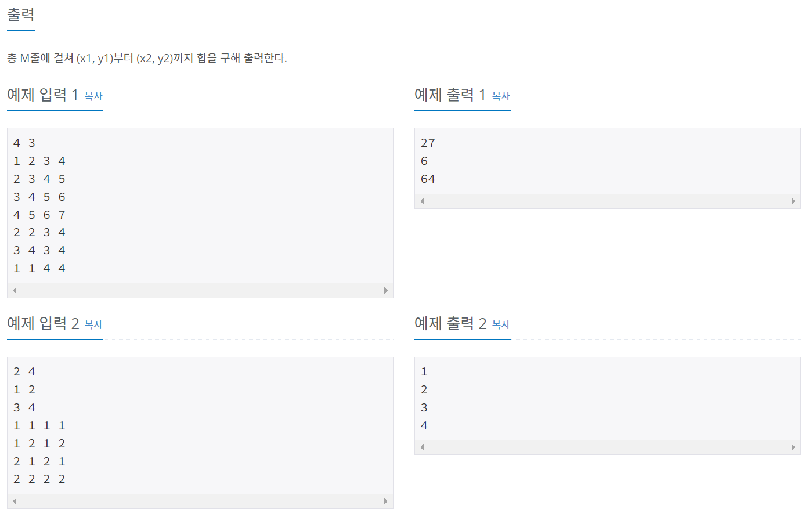The height and width of the screenshot is (520, 812).
Task: Click the right scroll arrow under sample input 1
Action: (386, 290)
